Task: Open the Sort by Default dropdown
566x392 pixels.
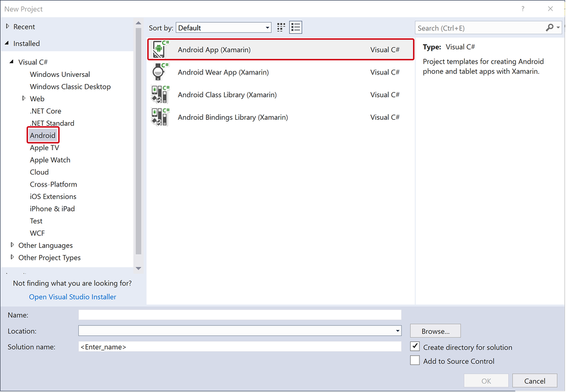Action: (x=224, y=28)
